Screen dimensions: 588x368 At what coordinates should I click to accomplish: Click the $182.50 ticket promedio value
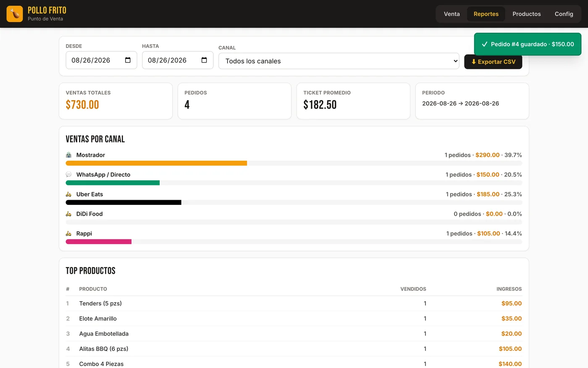coord(320,105)
